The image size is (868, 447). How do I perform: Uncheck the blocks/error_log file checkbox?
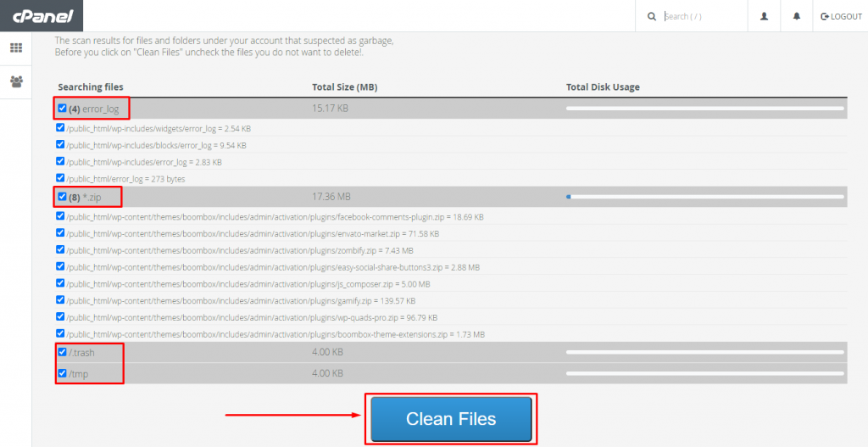point(60,144)
